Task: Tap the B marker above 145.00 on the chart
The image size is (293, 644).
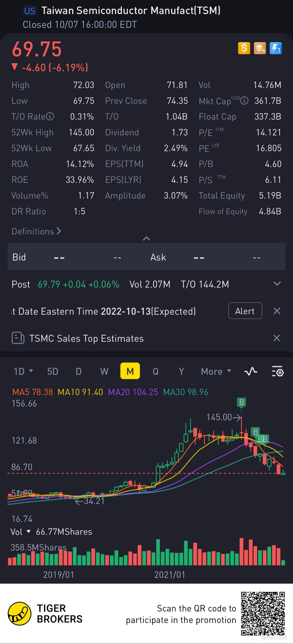Action: click(x=242, y=402)
